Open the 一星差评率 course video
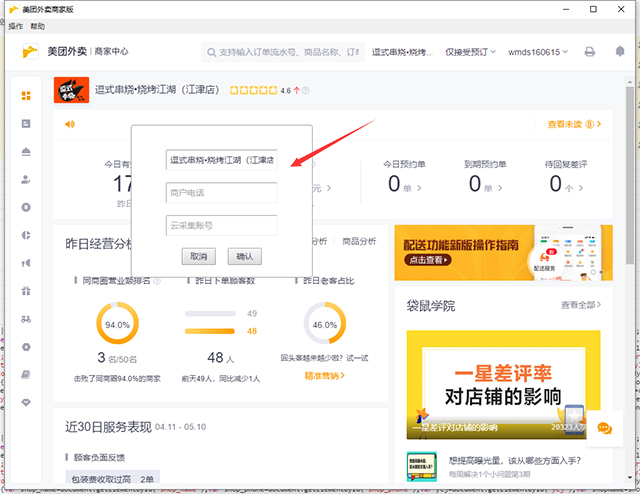 pos(504,385)
